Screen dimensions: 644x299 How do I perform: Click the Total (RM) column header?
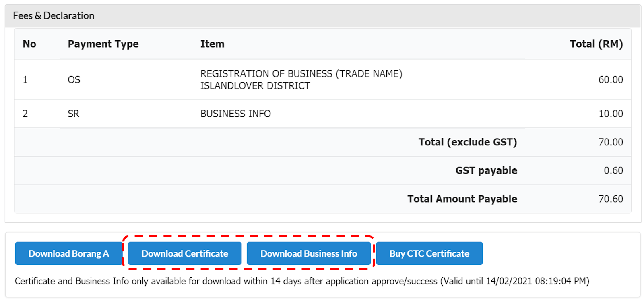point(596,44)
